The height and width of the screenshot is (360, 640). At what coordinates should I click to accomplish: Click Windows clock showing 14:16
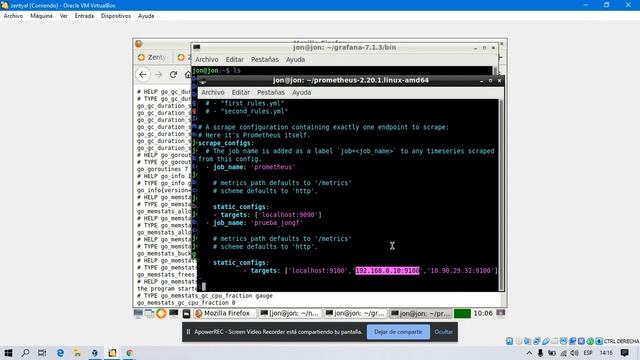tap(606, 353)
